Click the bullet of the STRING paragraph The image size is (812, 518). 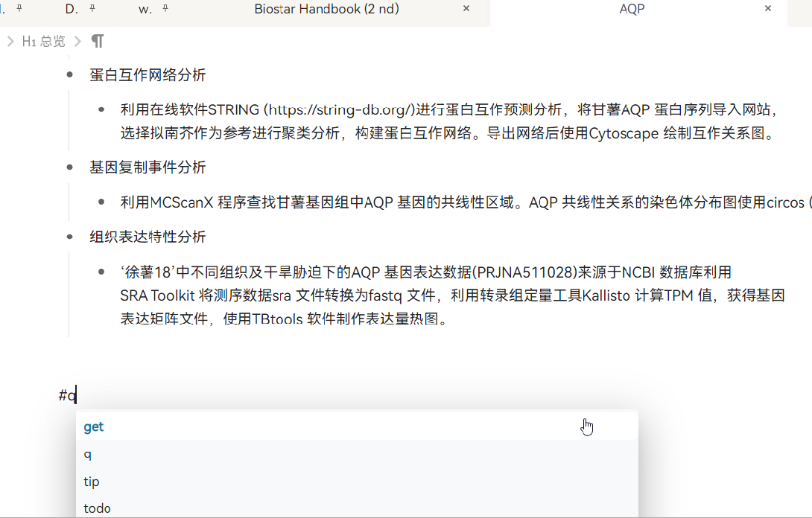click(101, 109)
